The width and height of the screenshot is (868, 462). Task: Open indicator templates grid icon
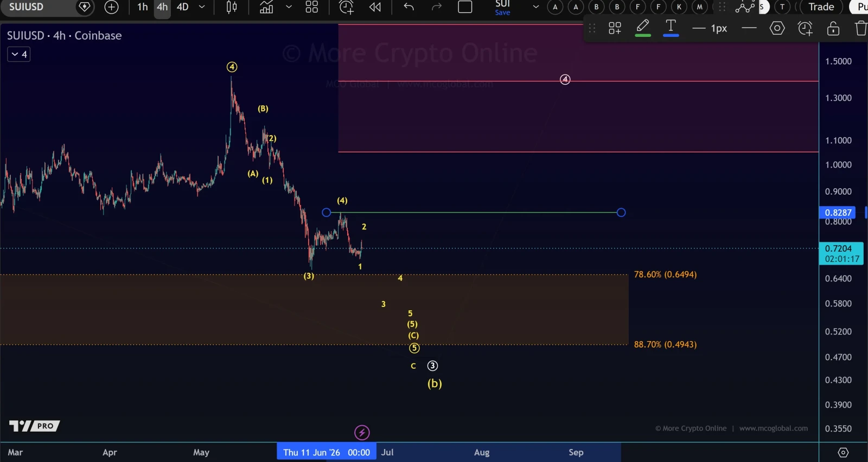coord(311,7)
